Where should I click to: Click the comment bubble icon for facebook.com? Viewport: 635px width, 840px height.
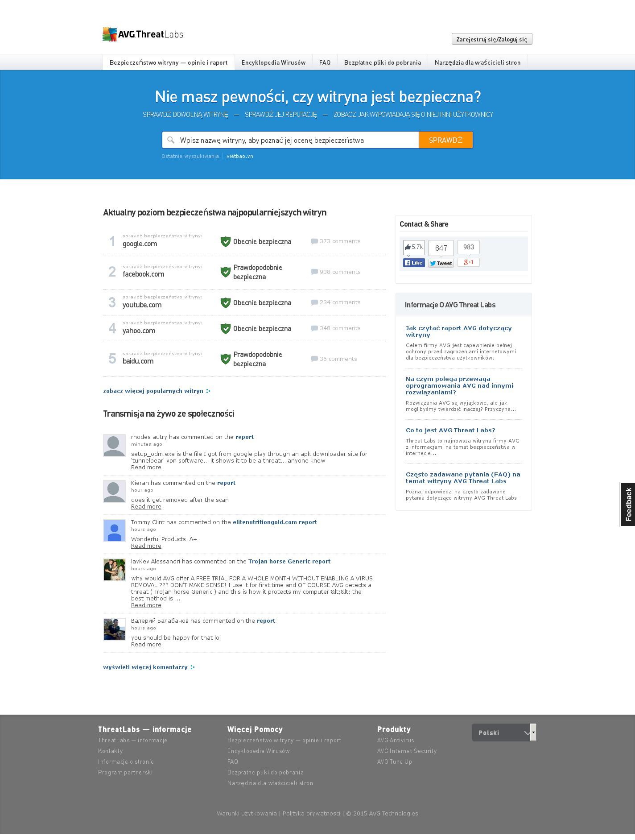(314, 272)
